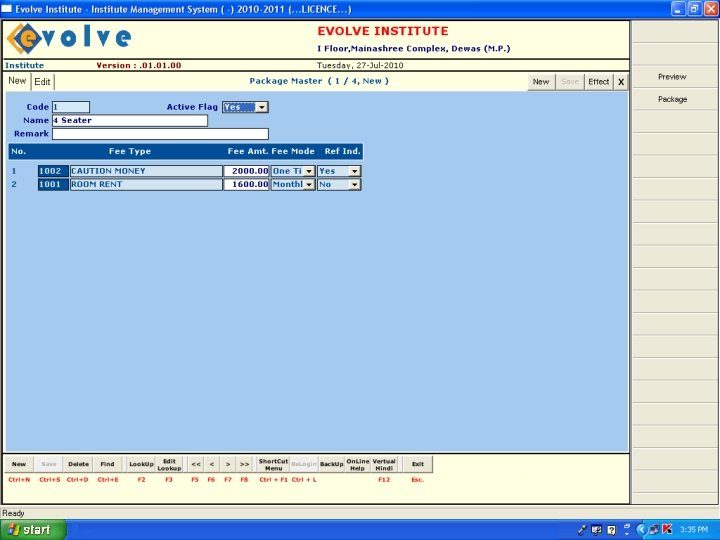Open the ShortCut Menu button
The width and height of the screenshot is (720, 540).
pos(273,464)
